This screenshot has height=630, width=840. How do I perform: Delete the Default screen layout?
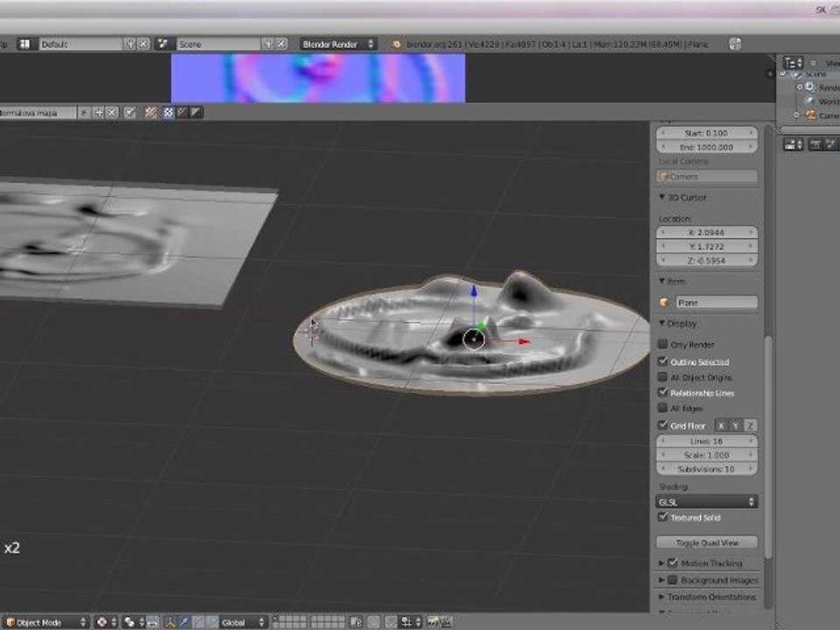pyautogui.click(x=143, y=44)
